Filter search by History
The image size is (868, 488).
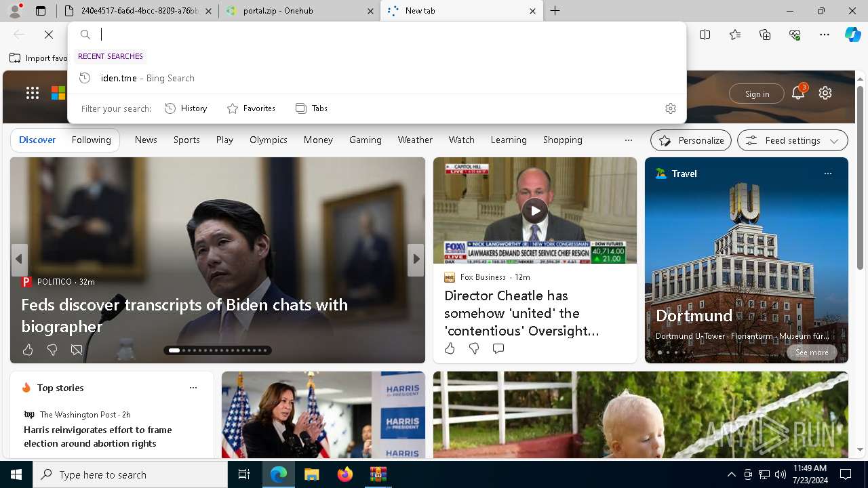tap(186, 108)
